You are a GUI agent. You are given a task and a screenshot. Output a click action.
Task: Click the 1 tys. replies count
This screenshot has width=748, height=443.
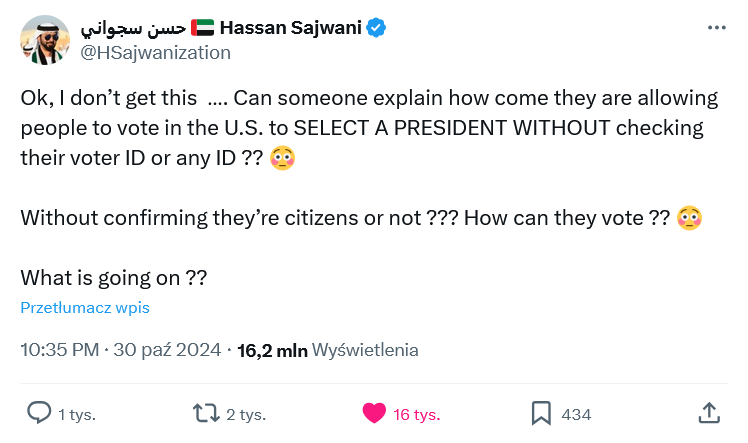tap(77, 414)
